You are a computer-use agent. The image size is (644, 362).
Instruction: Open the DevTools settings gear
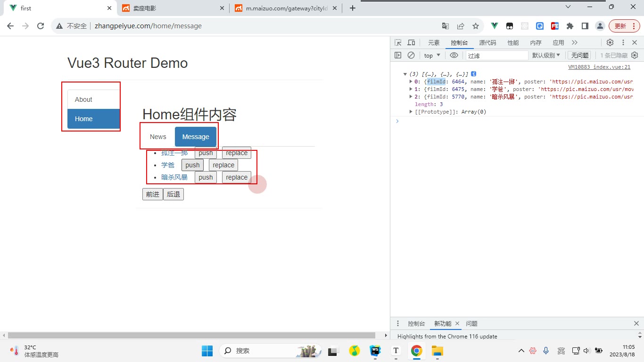point(610,42)
